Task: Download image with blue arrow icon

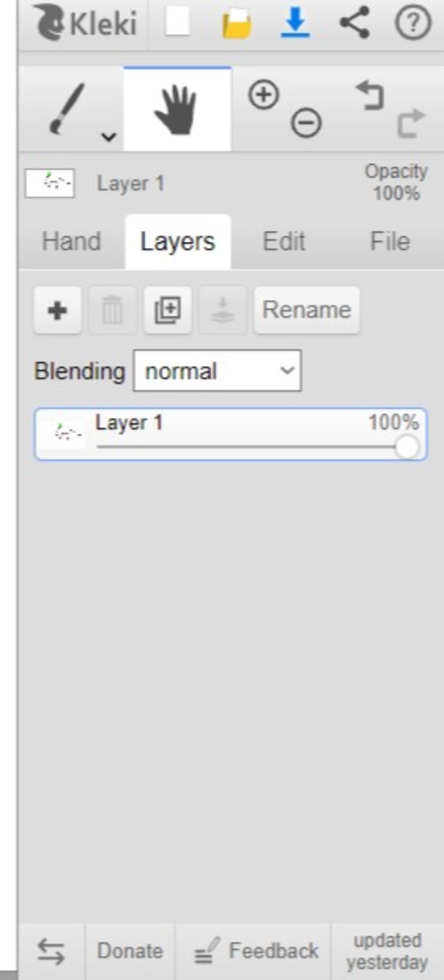Action: pos(295,23)
